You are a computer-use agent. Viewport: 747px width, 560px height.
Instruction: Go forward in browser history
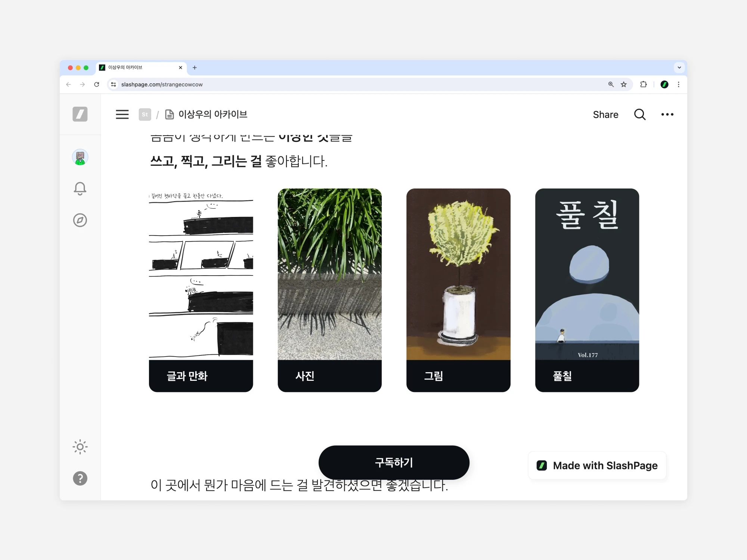click(x=83, y=84)
